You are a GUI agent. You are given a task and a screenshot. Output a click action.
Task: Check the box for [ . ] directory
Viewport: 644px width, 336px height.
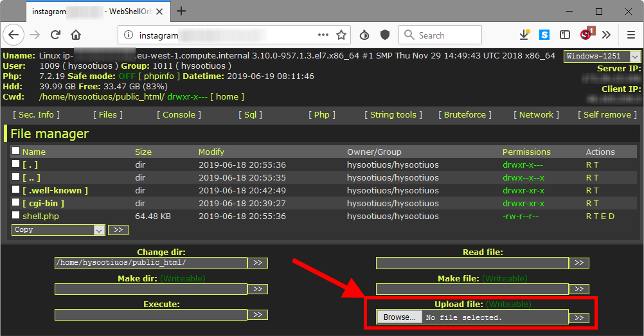coord(15,163)
